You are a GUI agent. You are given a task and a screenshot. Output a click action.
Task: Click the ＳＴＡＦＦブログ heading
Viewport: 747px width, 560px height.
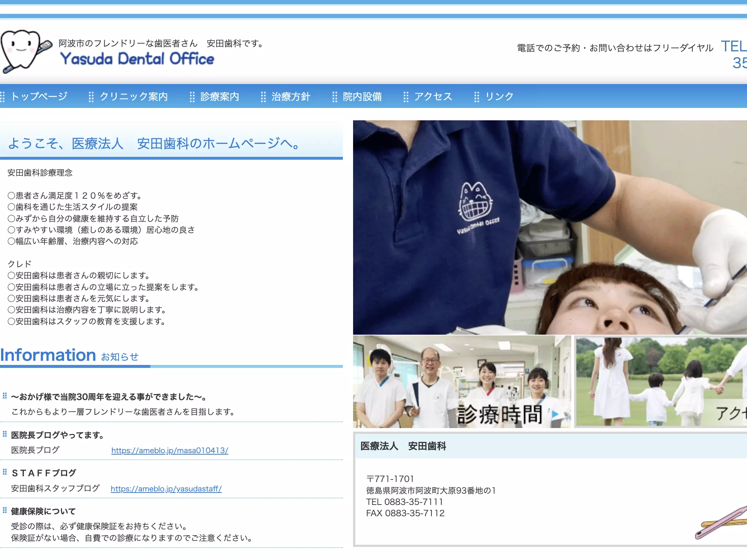click(x=44, y=473)
